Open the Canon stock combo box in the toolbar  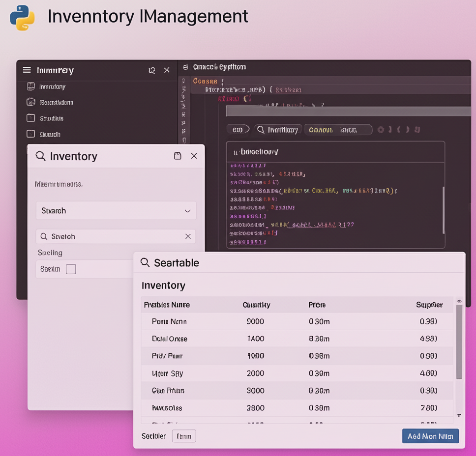click(x=338, y=129)
